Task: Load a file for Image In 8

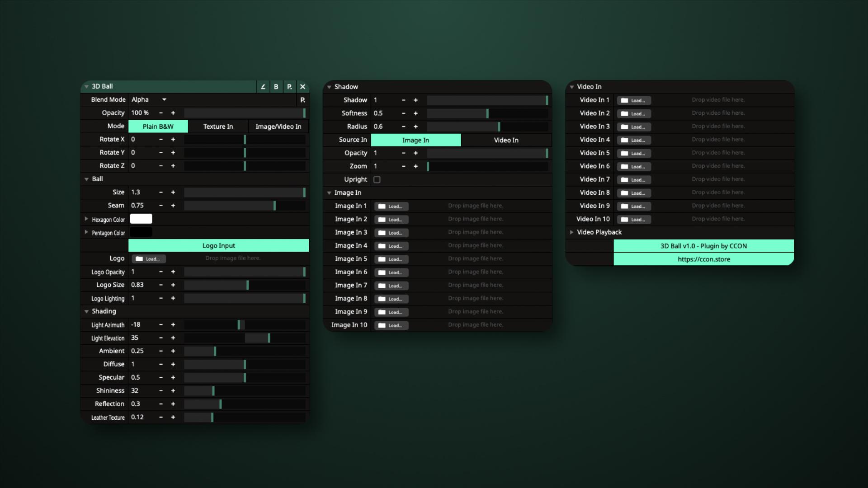Action: coord(392,299)
